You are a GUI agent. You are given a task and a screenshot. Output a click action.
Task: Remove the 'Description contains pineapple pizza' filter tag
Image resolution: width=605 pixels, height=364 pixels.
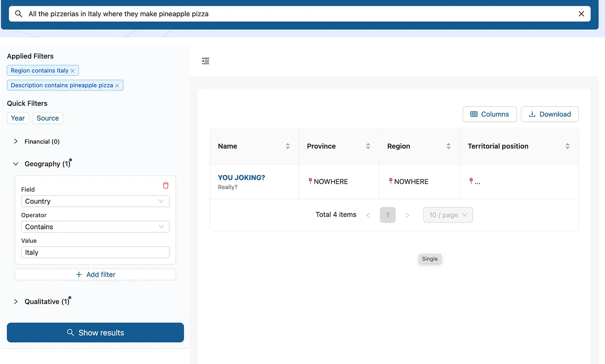click(x=117, y=86)
